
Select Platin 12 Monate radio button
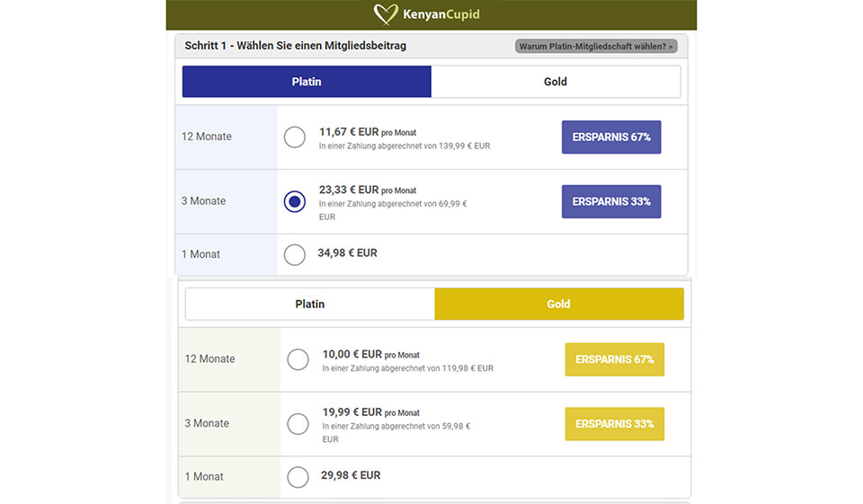click(x=295, y=137)
